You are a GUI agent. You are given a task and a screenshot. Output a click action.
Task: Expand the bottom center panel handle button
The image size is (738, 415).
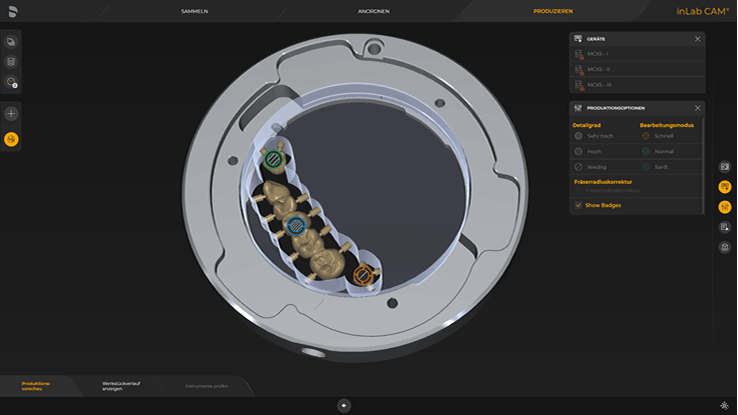pos(344,405)
